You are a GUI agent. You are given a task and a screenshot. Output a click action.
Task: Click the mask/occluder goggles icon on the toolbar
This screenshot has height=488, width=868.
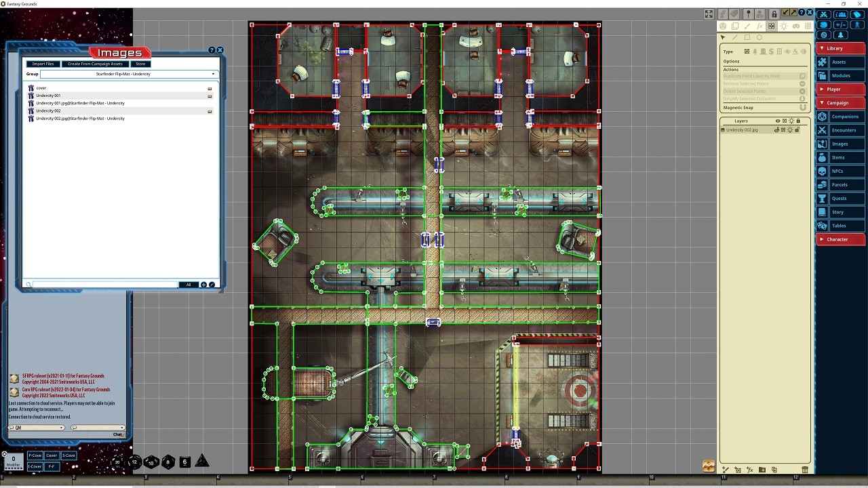click(x=796, y=26)
